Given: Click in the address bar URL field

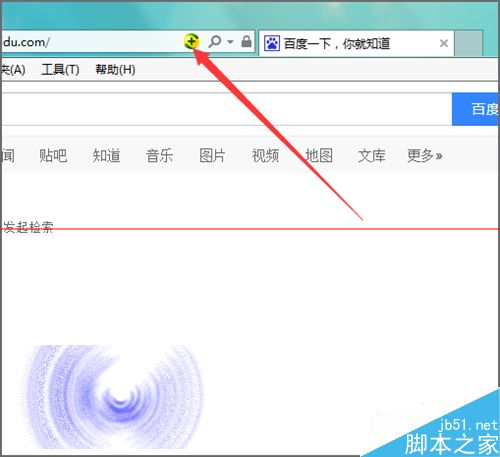Looking at the screenshot, I should [90, 42].
